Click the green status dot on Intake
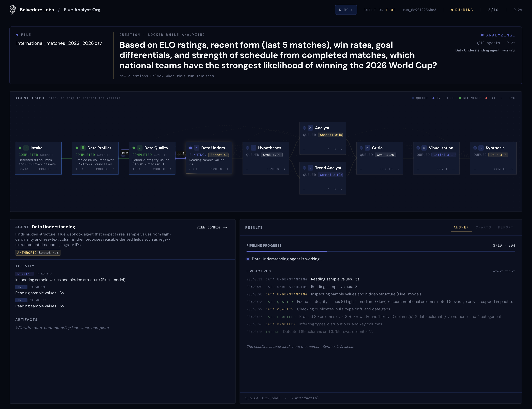The image size is (532, 409). click(x=20, y=148)
